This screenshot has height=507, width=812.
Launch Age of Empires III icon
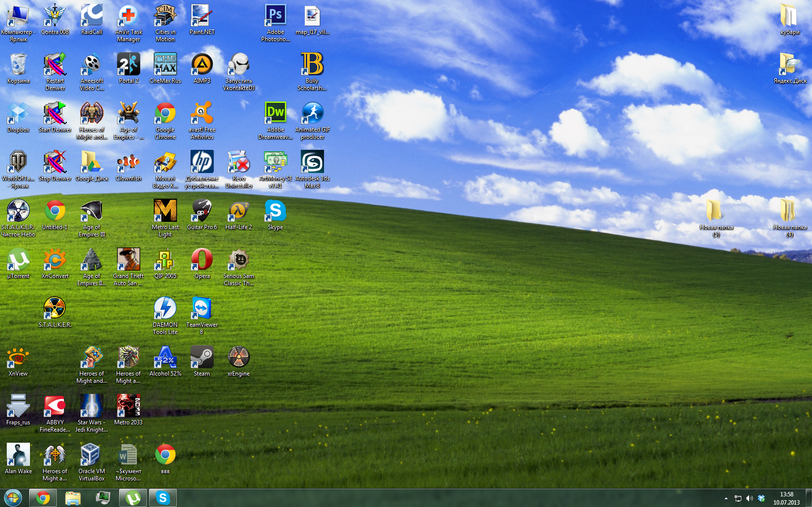click(x=92, y=218)
